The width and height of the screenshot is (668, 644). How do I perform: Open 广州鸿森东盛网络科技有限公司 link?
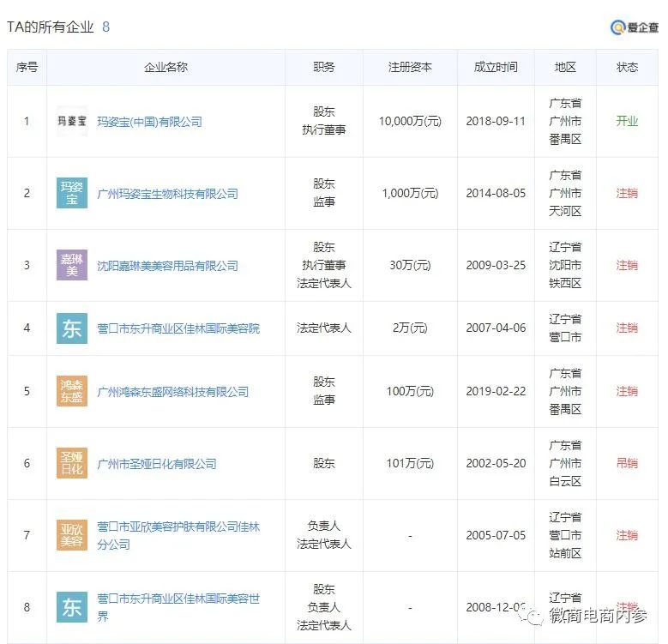[x=173, y=392]
